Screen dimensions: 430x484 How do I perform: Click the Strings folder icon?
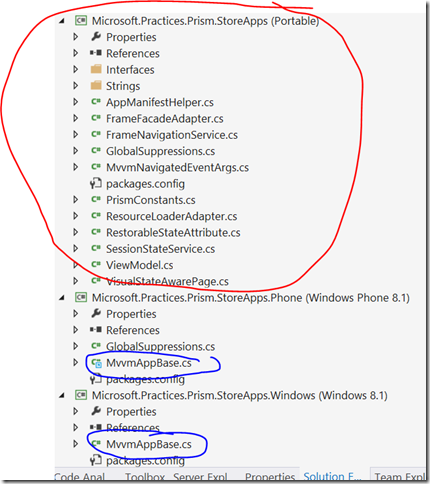click(x=96, y=86)
